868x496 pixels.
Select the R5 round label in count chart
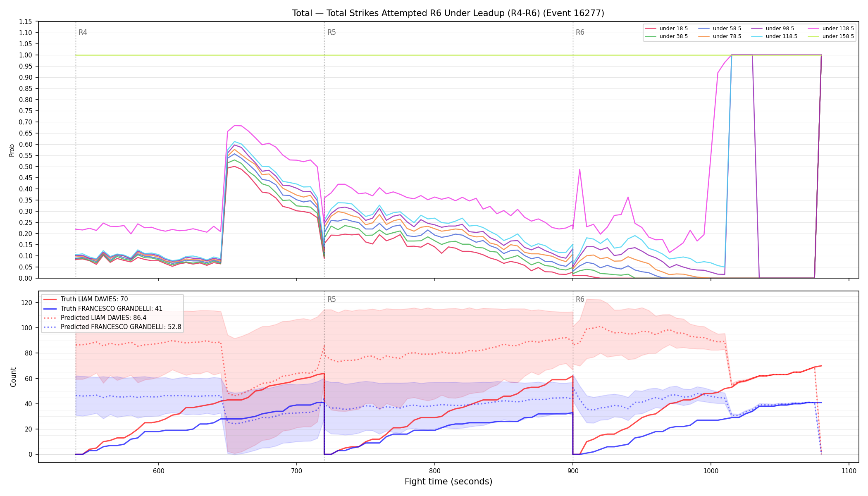click(331, 299)
